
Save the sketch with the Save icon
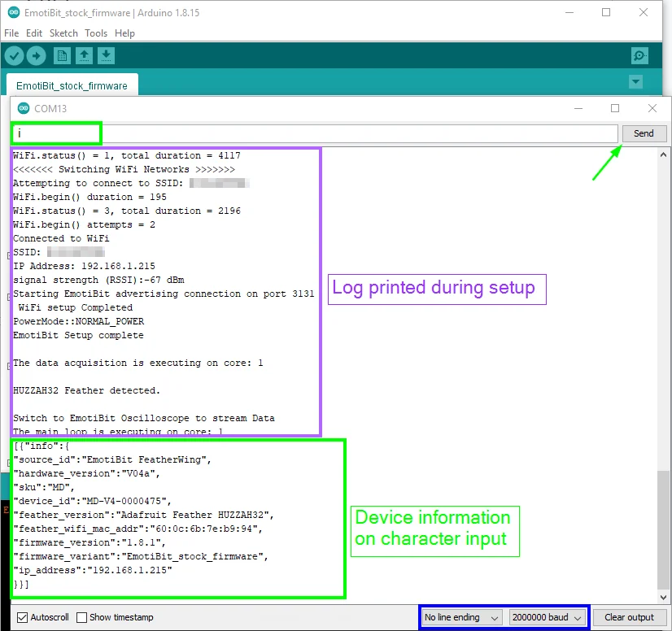point(106,55)
